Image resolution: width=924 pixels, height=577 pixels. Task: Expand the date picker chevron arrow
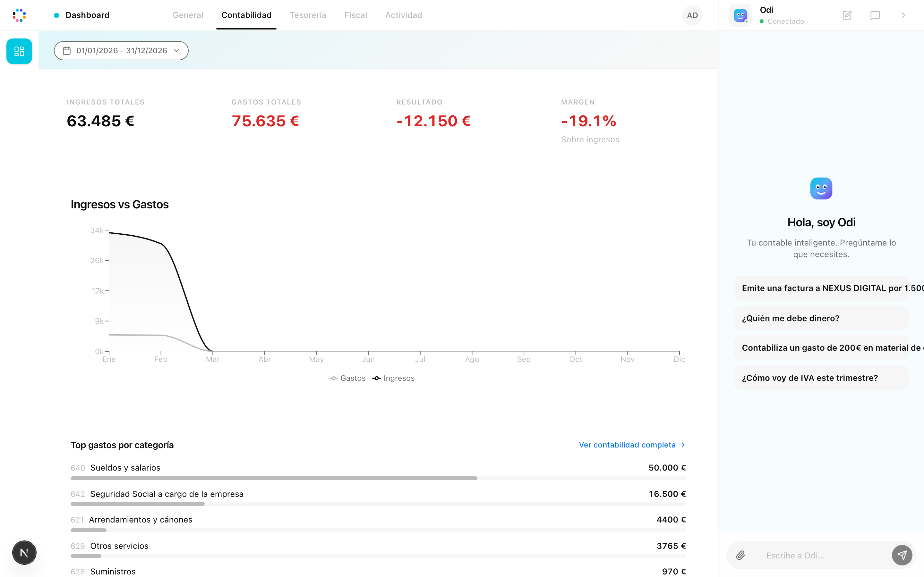click(176, 50)
